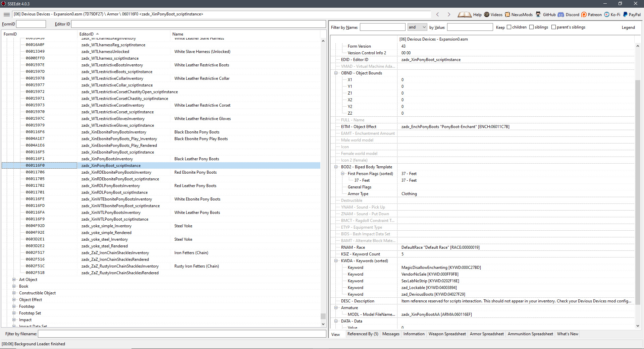Collapse the KWDA - Keywords node
The width and height of the screenshot is (644, 349).
(336, 261)
